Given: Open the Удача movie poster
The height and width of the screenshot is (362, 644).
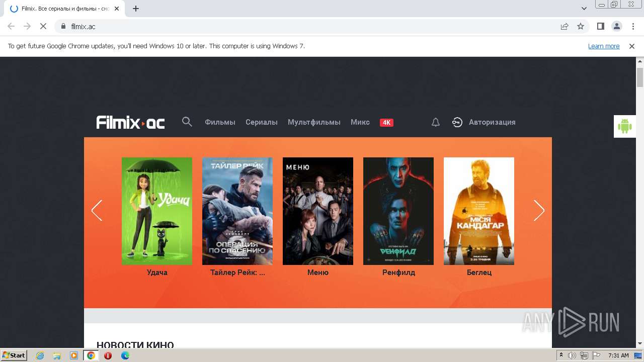Looking at the screenshot, I should [157, 211].
